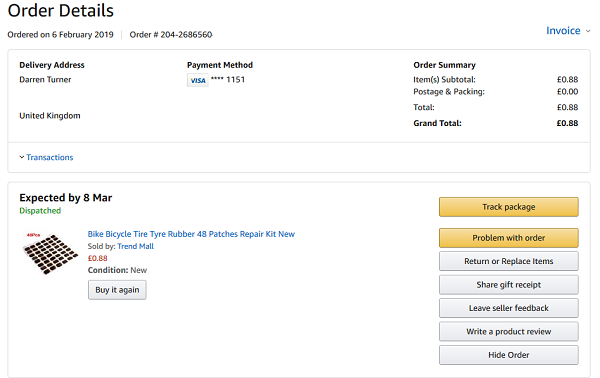The height and width of the screenshot is (378, 600).
Task: Click the VISA card icon
Action: click(198, 80)
